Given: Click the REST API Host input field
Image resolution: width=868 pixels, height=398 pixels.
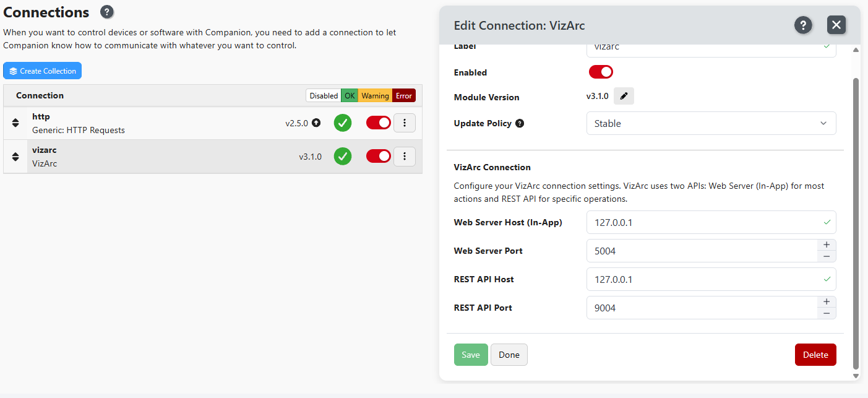Looking at the screenshot, I should pyautogui.click(x=711, y=279).
